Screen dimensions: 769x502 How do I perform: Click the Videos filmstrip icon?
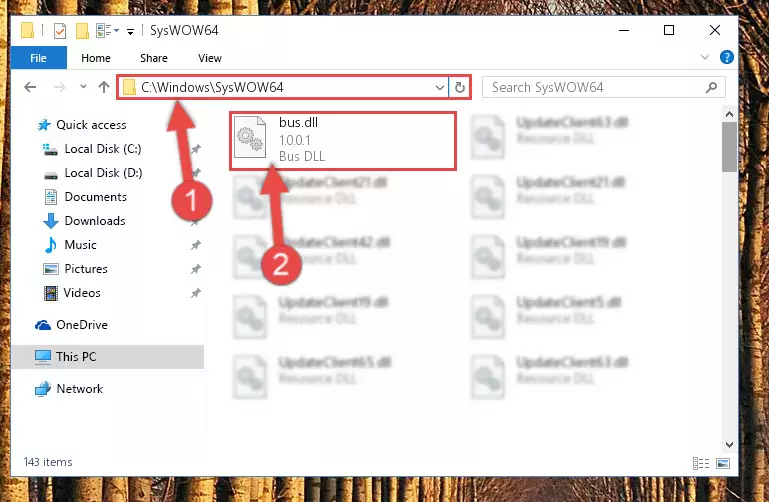pos(51,293)
